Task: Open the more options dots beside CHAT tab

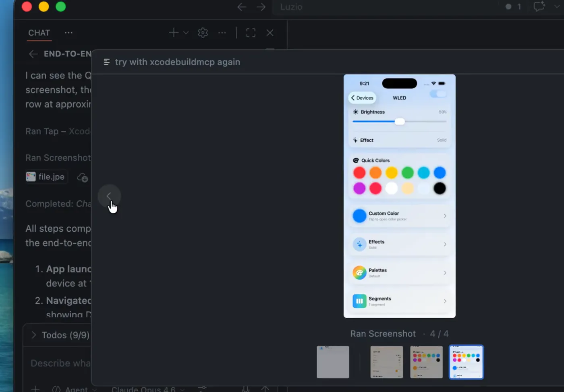Action: 68,33
